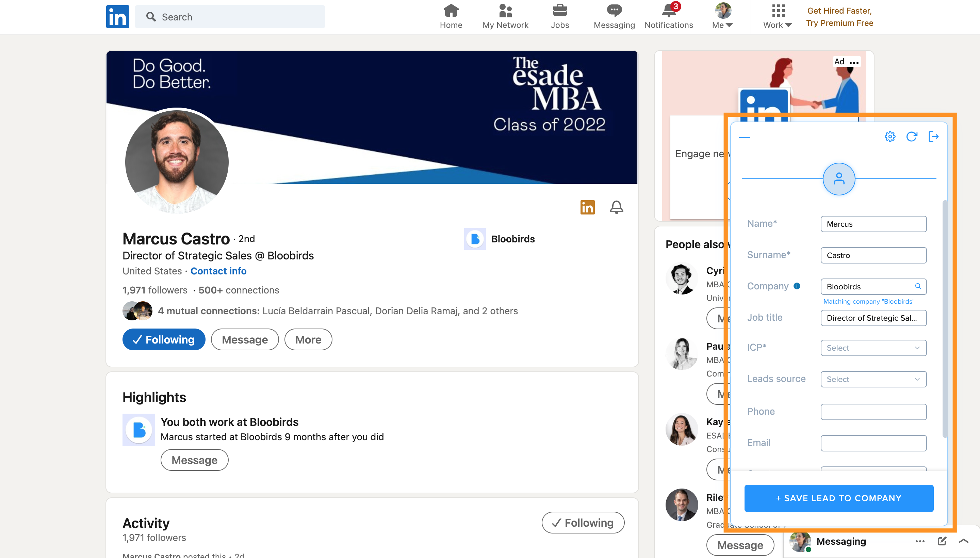The image size is (980, 558).
Task: Open the LinkedIn home logo
Action: coord(118,16)
